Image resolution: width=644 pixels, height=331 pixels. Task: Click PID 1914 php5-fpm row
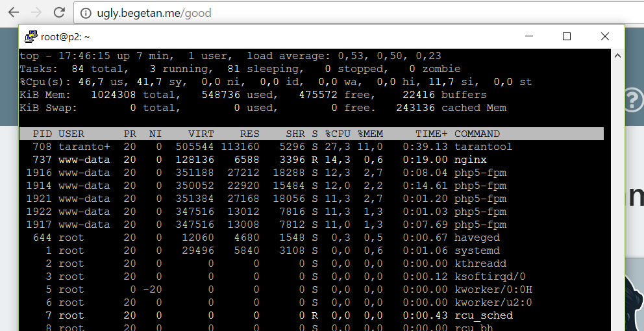[312, 186]
